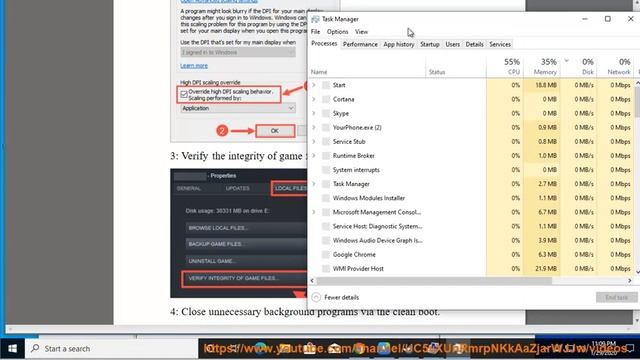Switch to the Startup tab
The image size is (640, 360).
[430, 44]
